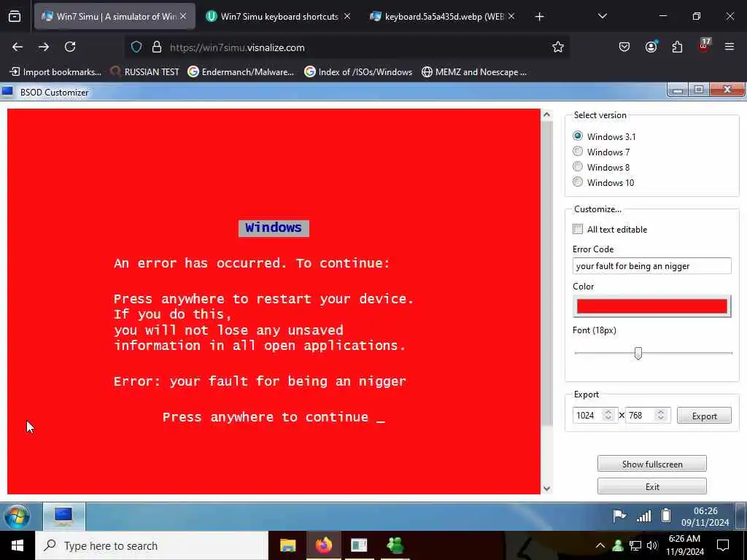Click the Windows title badge in preview
This screenshot has width=747, height=560.
[274, 228]
